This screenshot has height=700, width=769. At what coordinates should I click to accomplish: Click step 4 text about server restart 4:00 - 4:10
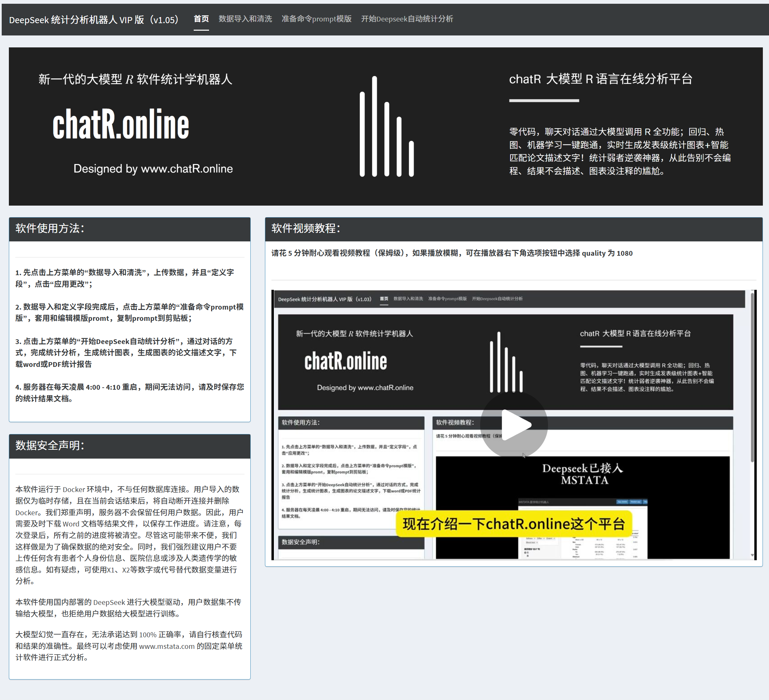pyautogui.click(x=130, y=392)
